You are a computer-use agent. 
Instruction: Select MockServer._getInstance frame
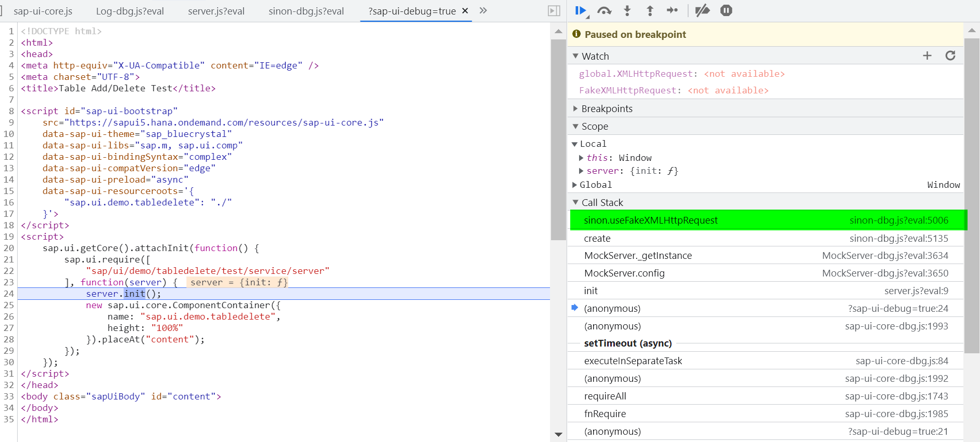pyautogui.click(x=766, y=255)
